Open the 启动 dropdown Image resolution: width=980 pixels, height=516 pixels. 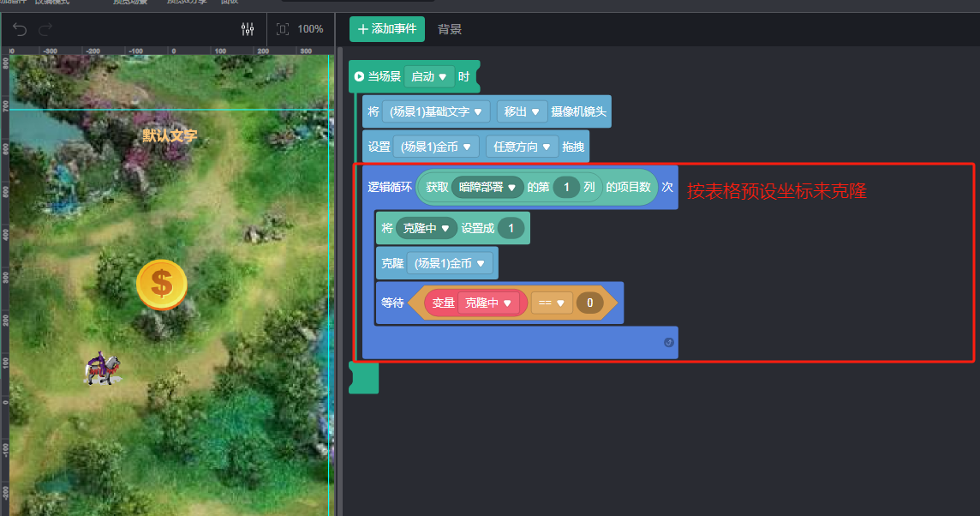[428, 76]
